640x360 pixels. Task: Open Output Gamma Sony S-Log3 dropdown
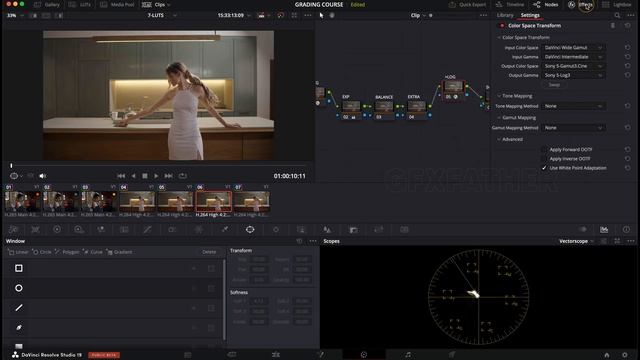click(x=573, y=76)
